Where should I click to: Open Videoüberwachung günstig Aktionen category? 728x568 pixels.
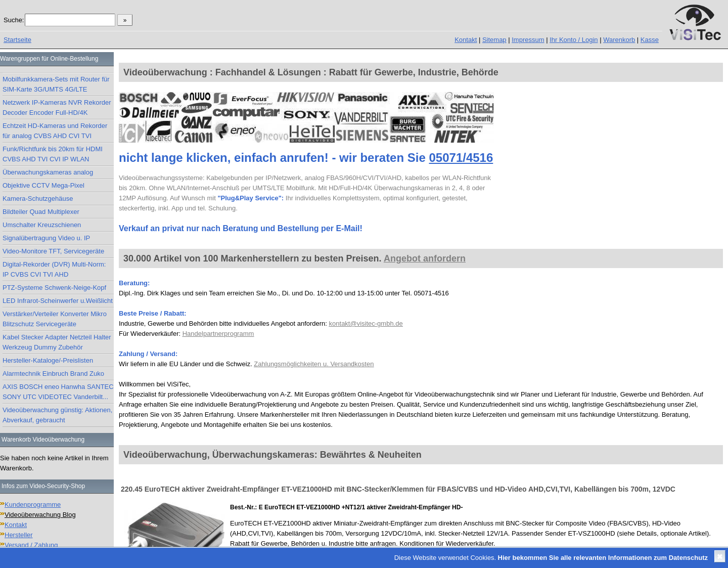click(x=57, y=415)
